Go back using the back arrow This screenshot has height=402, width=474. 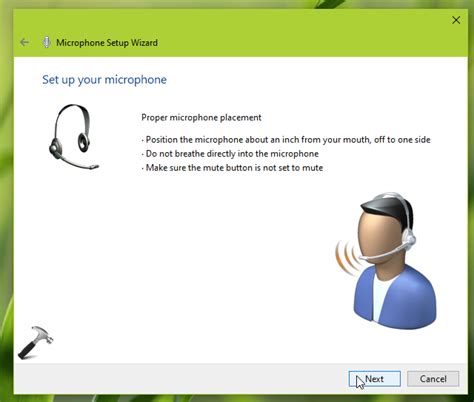pyautogui.click(x=24, y=42)
